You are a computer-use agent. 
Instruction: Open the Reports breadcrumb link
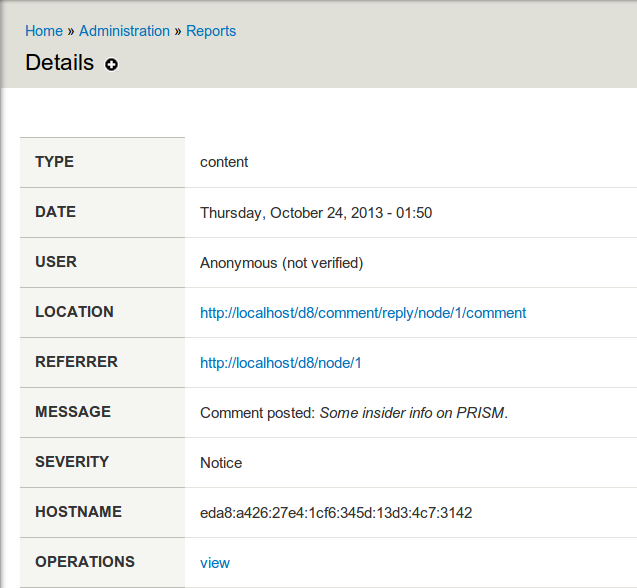(x=211, y=31)
